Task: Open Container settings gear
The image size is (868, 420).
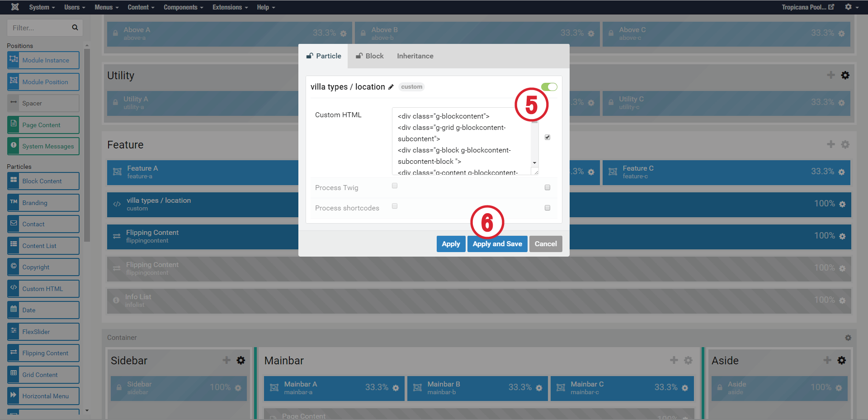Action: tap(848, 338)
